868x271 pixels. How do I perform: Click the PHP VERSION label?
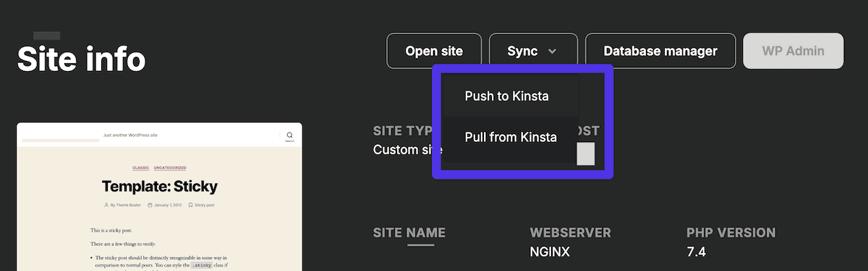[x=731, y=233]
